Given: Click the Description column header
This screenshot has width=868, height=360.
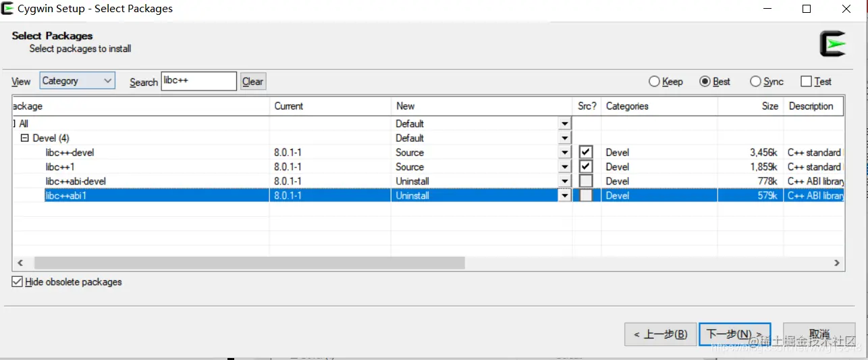Looking at the screenshot, I should [813, 106].
